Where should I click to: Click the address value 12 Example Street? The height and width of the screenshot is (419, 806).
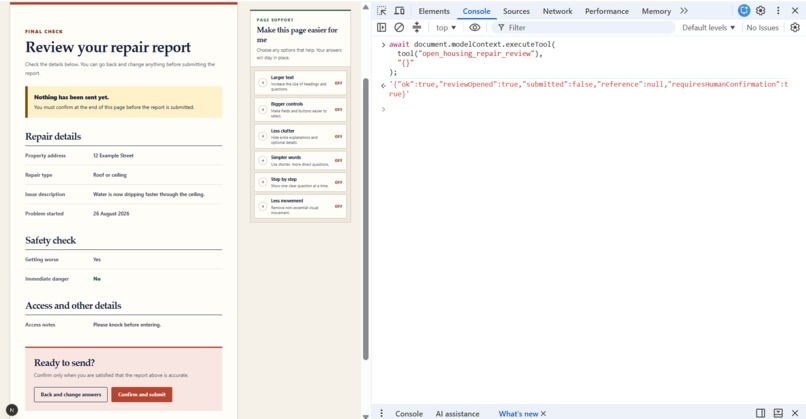coord(113,155)
